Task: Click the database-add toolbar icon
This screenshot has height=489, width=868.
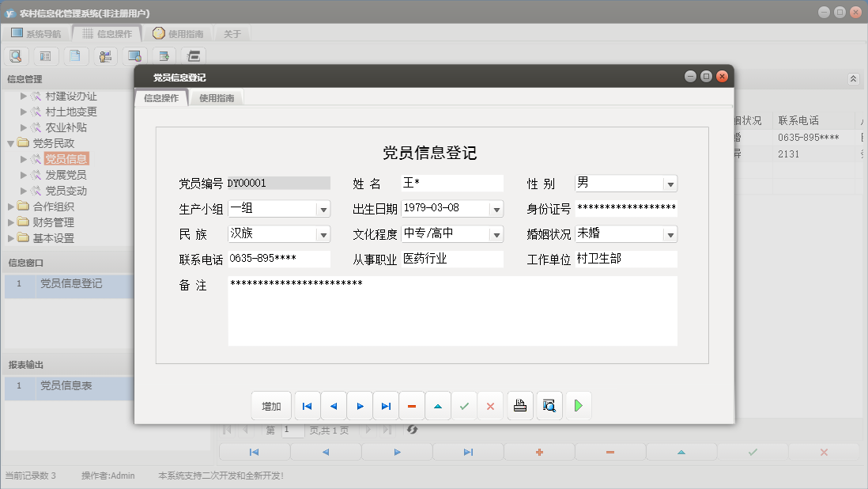Action: coord(164,55)
